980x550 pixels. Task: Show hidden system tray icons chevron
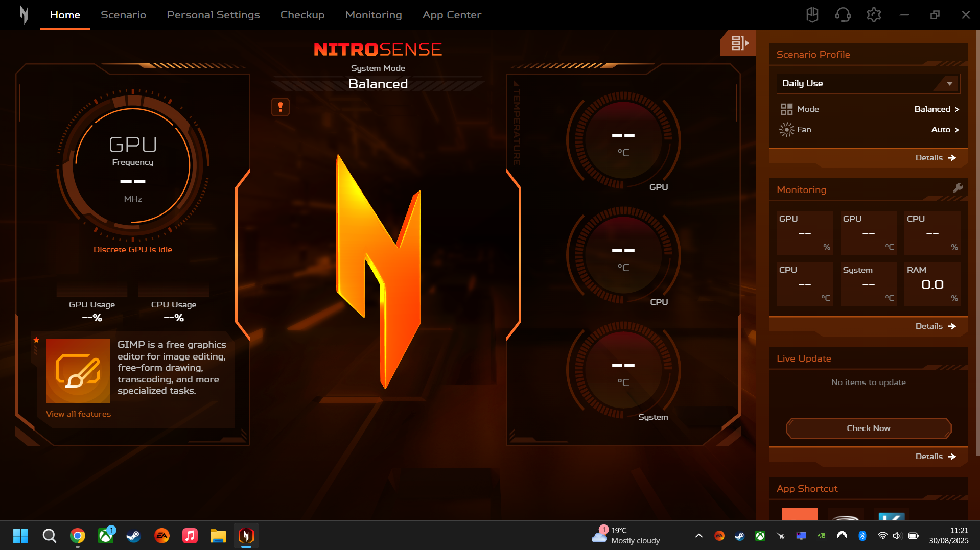(698, 536)
